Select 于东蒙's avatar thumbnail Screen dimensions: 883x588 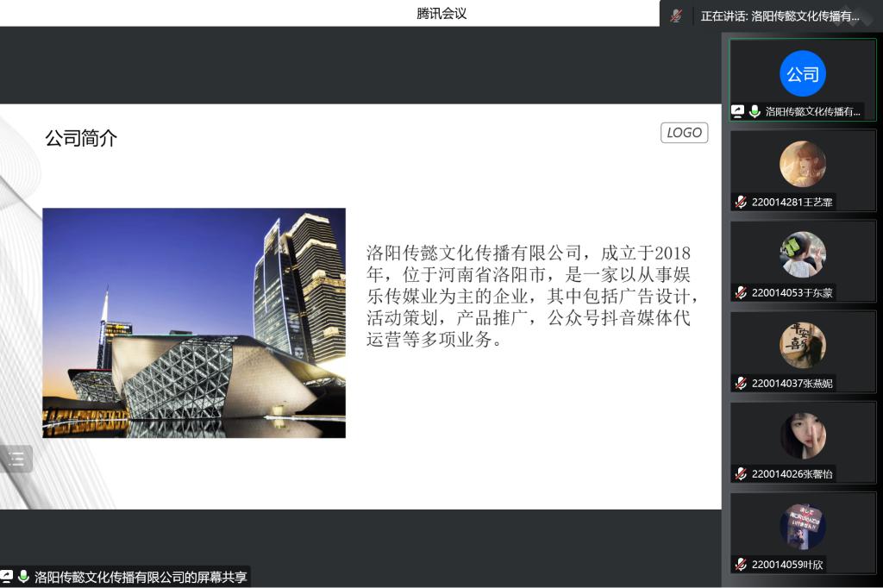click(803, 254)
